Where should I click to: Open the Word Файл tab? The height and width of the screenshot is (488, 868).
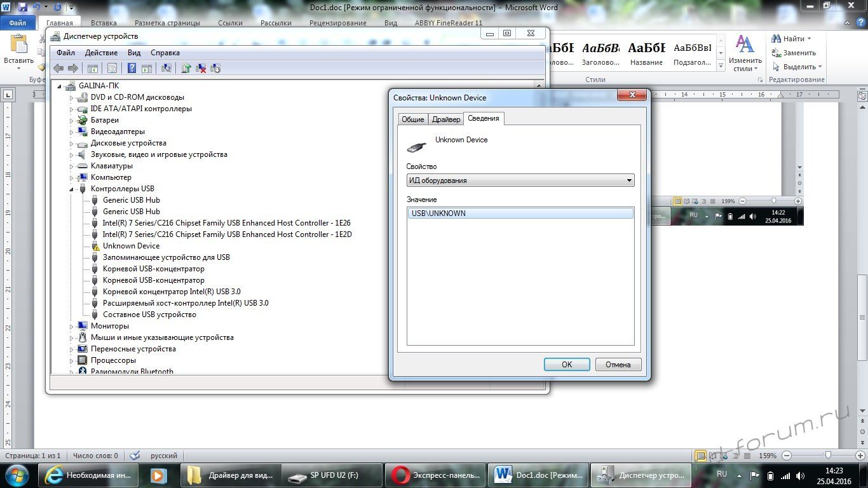coord(18,22)
